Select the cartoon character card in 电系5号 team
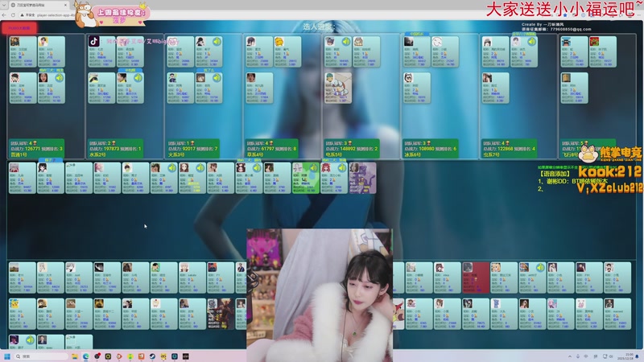Screen dimensions: 644x362 pyautogui.click(x=338, y=88)
